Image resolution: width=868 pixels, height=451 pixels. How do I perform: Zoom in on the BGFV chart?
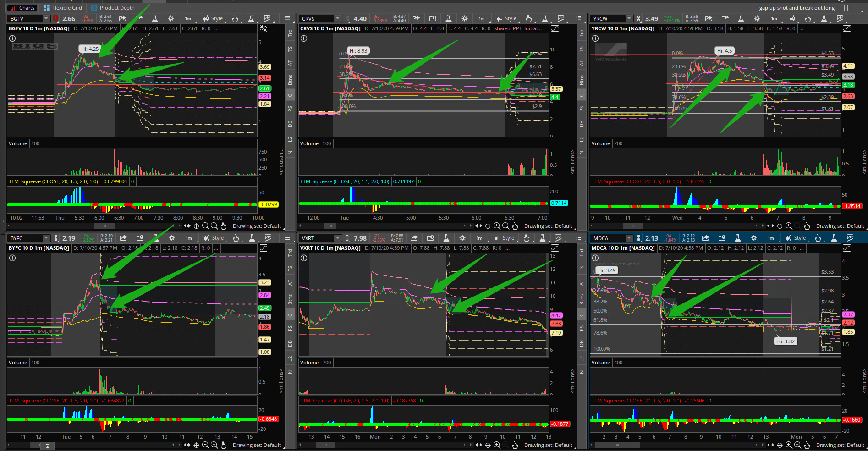point(205,226)
